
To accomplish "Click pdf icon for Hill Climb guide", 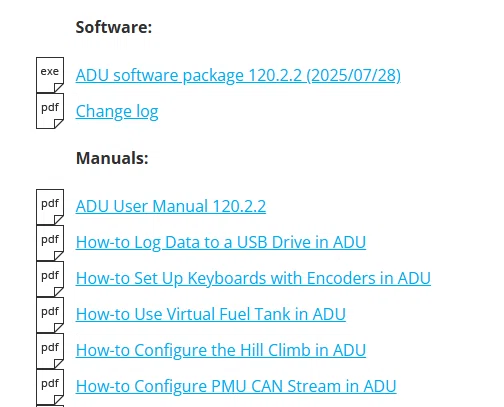I will point(50,351).
